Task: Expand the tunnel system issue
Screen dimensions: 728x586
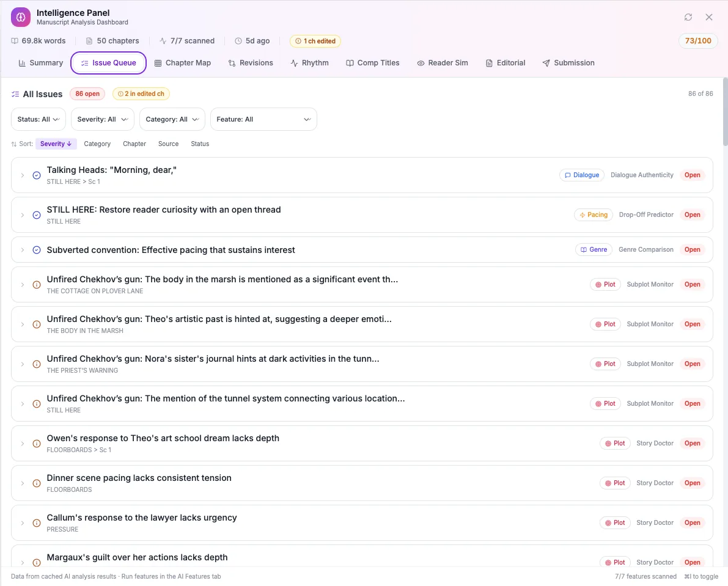Action: click(x=22, y=404)
